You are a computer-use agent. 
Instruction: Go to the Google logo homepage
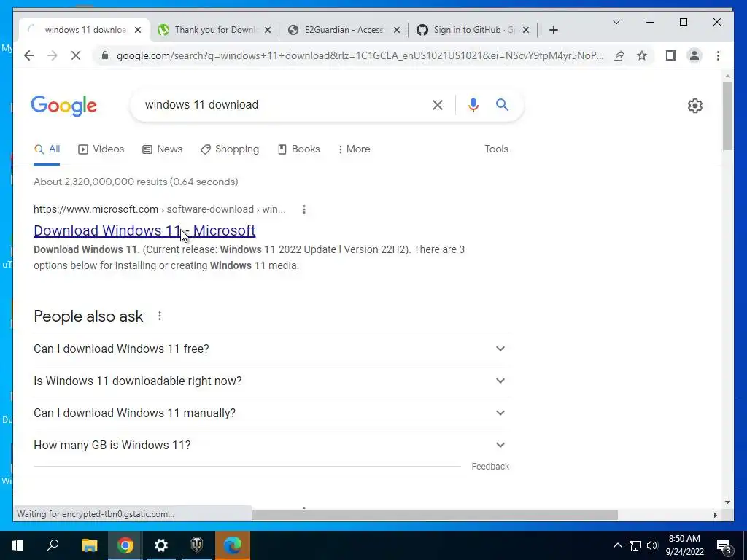pos(64,106)
